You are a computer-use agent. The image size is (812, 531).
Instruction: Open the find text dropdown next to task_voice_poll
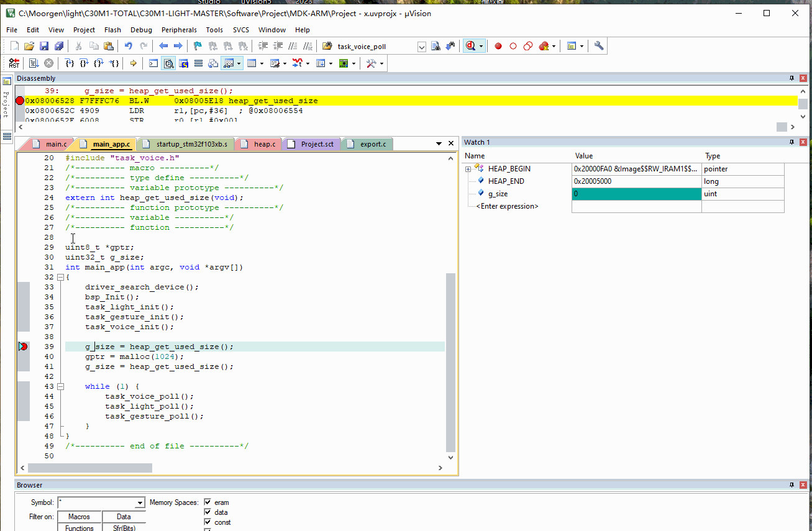click(422, 47)
